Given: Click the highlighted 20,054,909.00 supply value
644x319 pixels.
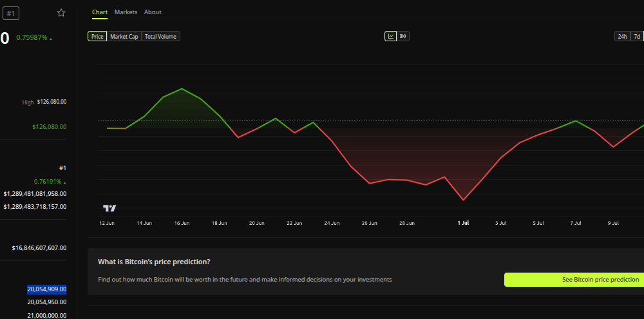Looking at the screenshot, I should (47, 289).
